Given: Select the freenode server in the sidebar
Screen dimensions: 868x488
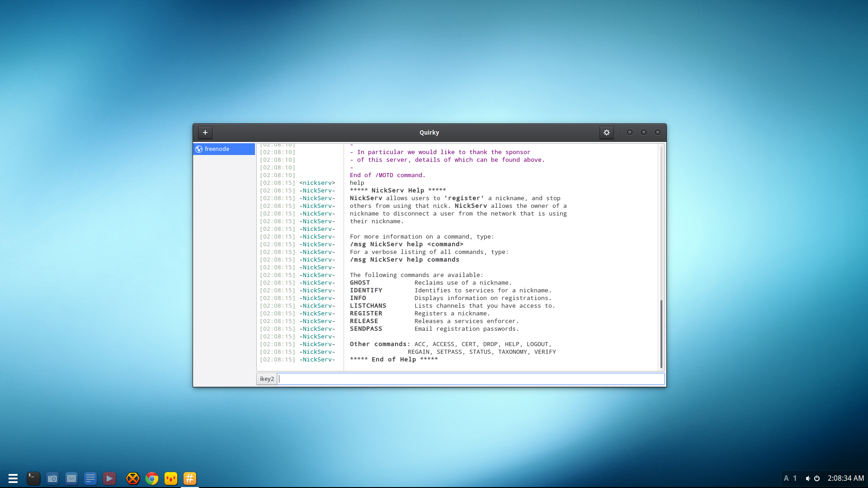Looking at the screenshot, I should pos(224,149).
